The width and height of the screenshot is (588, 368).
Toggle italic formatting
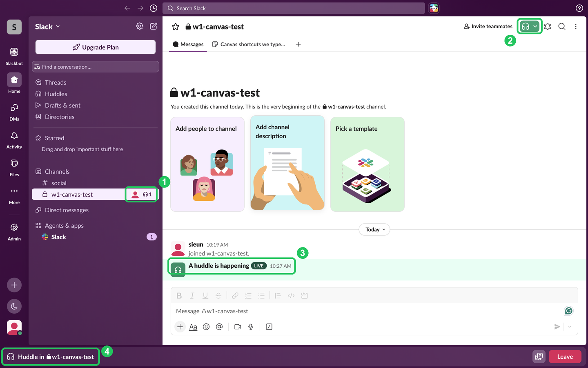192,296
